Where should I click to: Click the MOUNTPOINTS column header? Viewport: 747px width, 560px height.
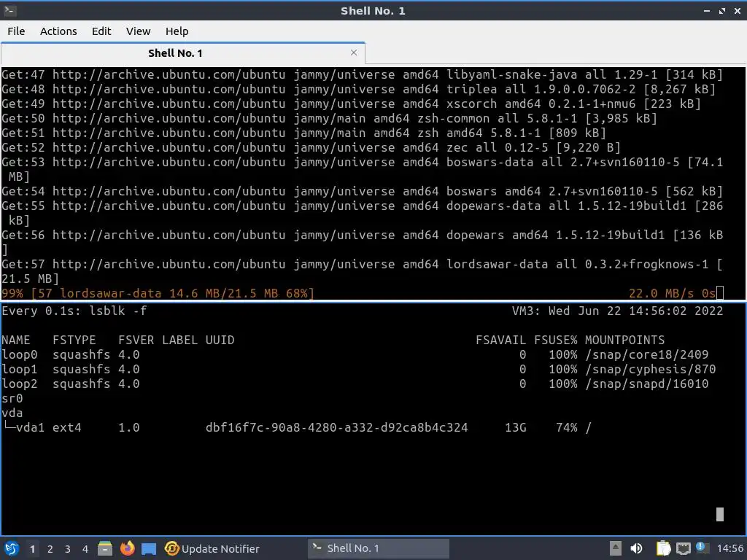point(624,340)
